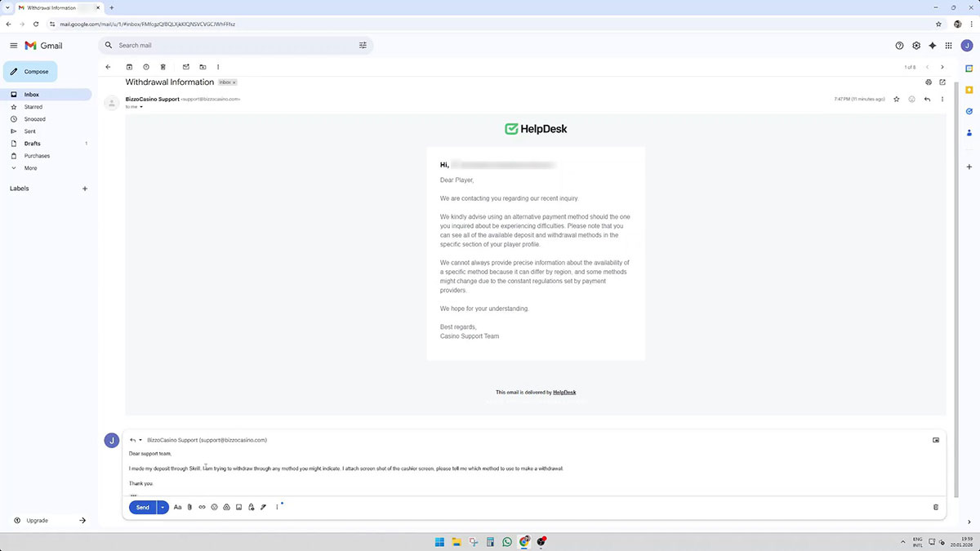Print the email with the printer icon
980x551 pixels.
click(929, 82)
